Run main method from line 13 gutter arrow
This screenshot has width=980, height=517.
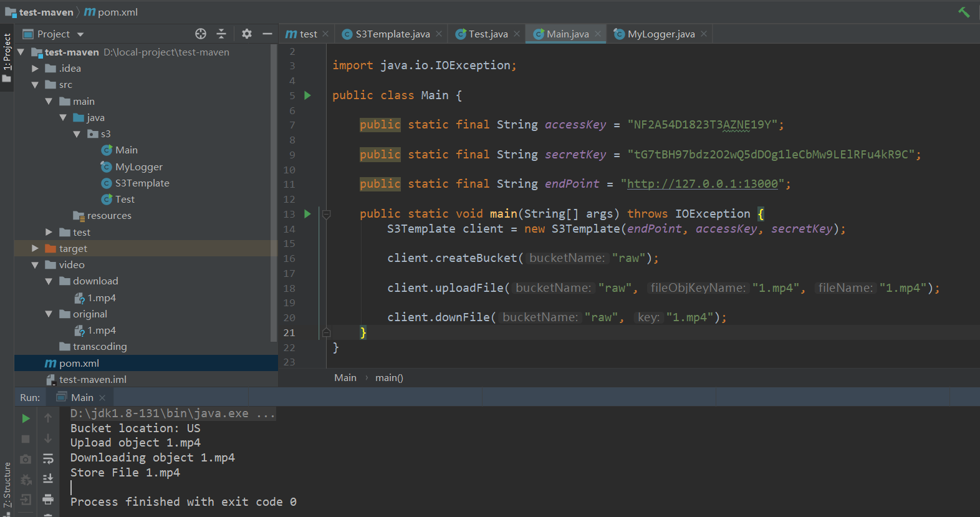(307, 214)
